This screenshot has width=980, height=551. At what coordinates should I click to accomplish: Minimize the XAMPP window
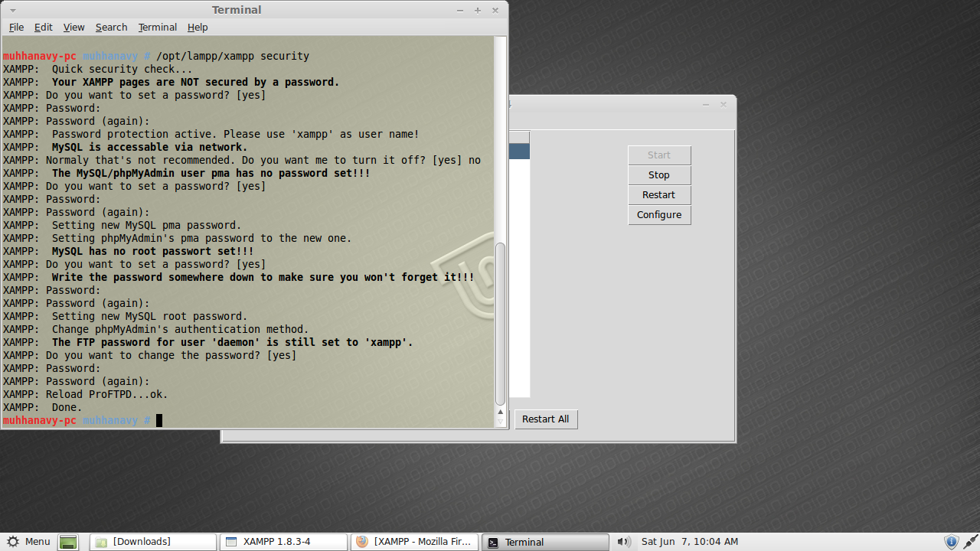pyautogui.click(x=705, y=104)
